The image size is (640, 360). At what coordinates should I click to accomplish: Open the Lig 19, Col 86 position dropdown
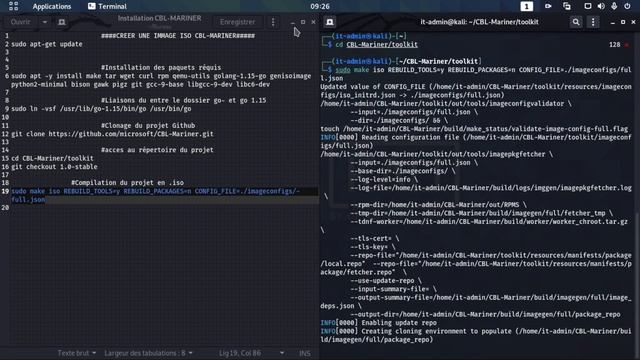point(251,353)
